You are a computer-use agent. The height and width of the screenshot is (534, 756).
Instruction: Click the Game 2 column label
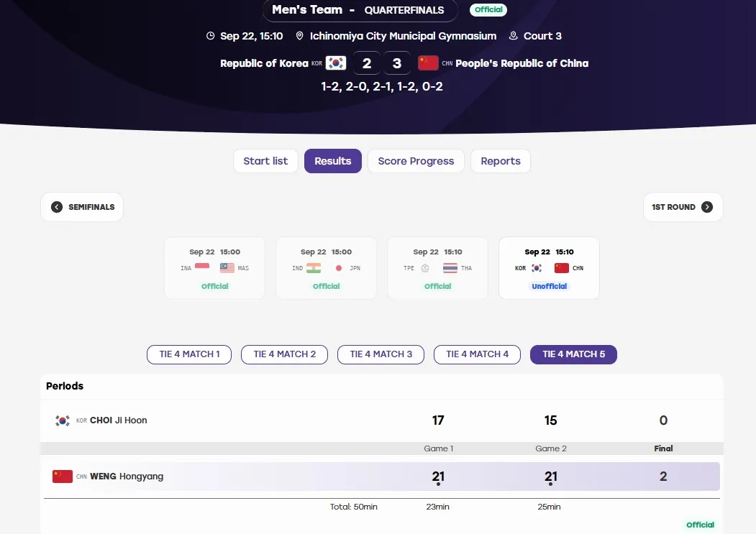click(550, 448)
